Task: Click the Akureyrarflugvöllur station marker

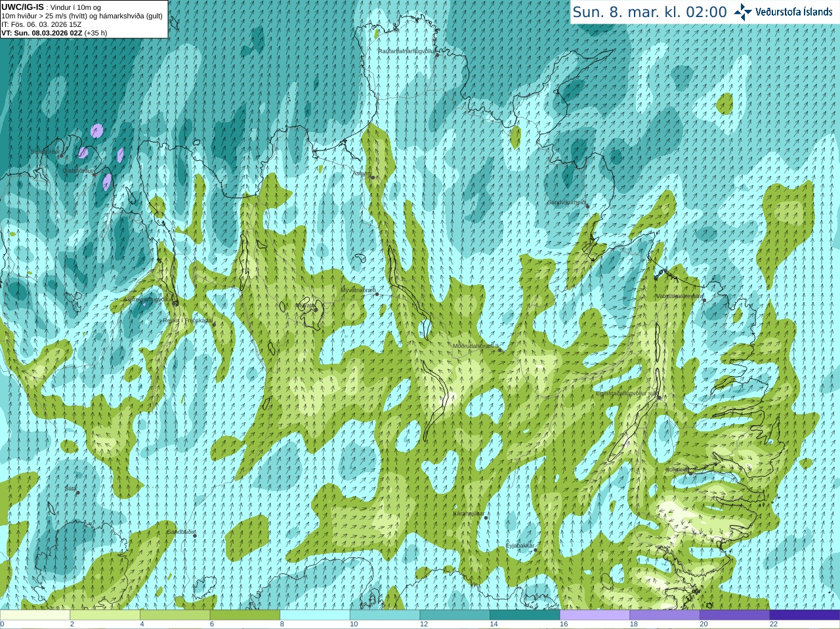Action: [x=175, y=303]
